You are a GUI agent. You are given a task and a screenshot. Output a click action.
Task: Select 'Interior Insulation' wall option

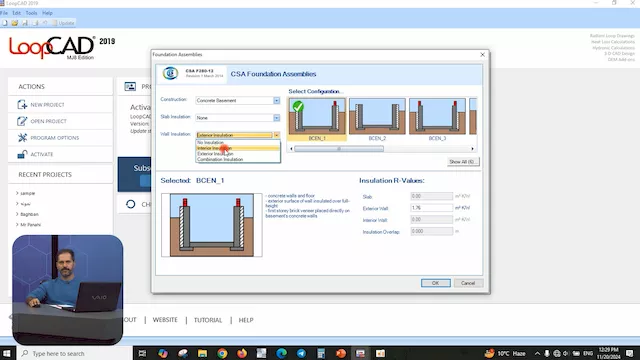[238, 148]
